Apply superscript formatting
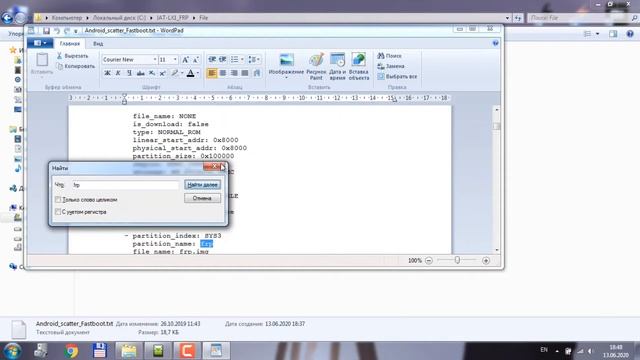The height and width of the screenshot is (360, 640). (x=162, y=73)
